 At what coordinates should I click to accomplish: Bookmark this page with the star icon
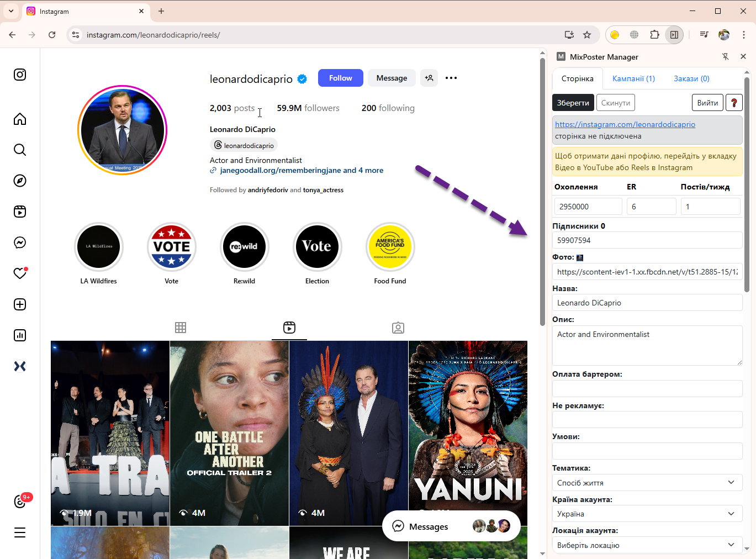587,35
